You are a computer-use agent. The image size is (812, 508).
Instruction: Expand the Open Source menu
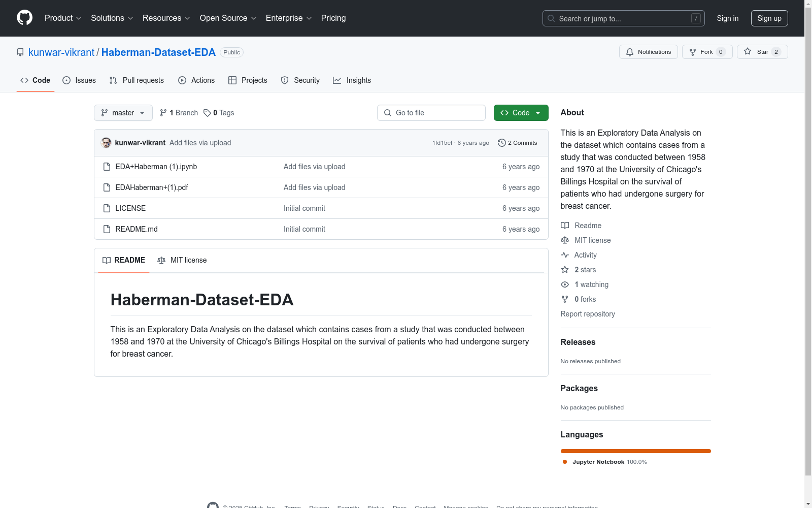pyautogui.click(x=228, y=18)
